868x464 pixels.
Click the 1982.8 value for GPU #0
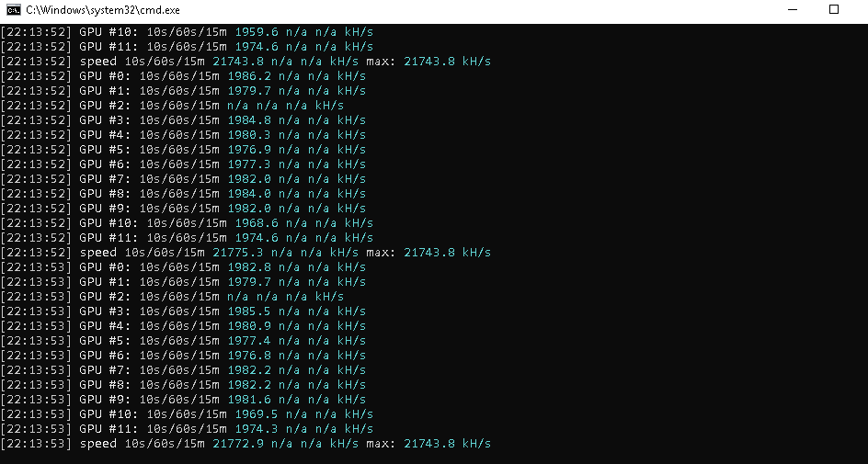click(x=249, y=267)
